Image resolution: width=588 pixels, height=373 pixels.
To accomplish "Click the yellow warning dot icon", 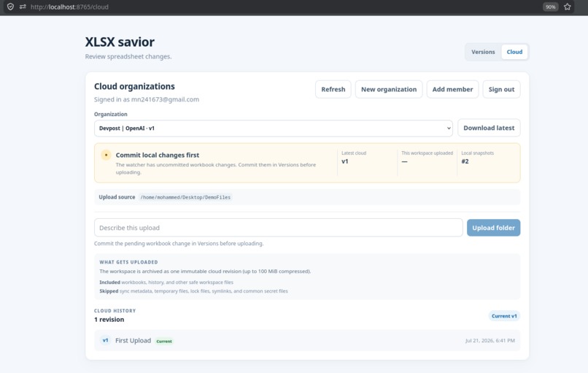I will [x=106, y=155].
